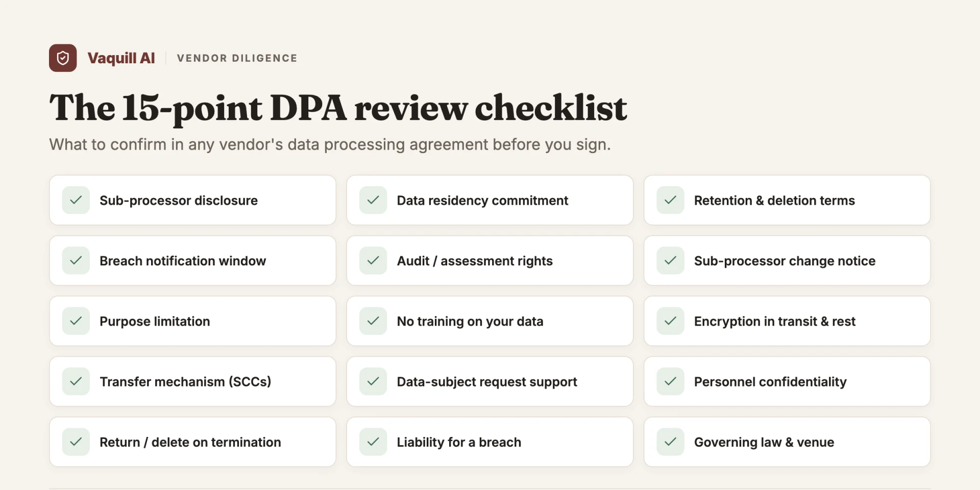Toggle the Encryption in transit & rest checkmark
Viewport: 980px width, 490px height.
[x=670, y=321]
